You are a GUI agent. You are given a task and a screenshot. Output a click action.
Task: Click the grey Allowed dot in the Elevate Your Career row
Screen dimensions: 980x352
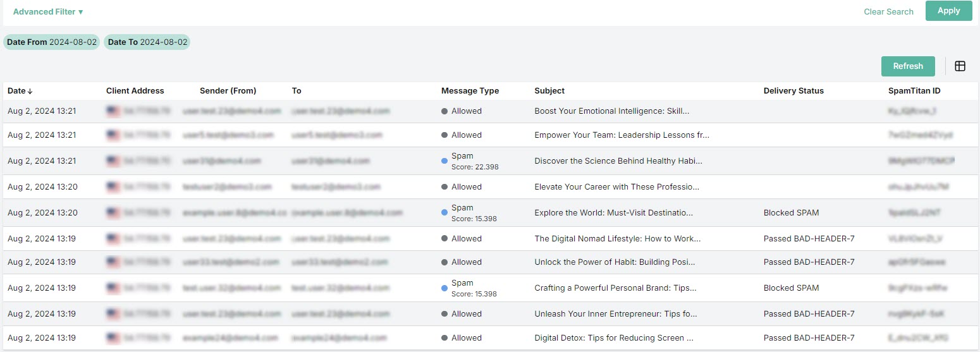(x=444, y=187)
